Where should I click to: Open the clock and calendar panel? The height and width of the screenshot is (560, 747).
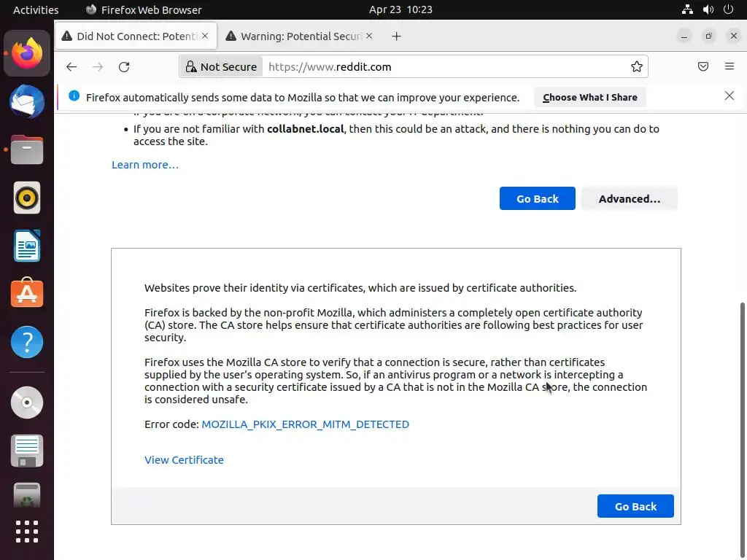[400, 9]
